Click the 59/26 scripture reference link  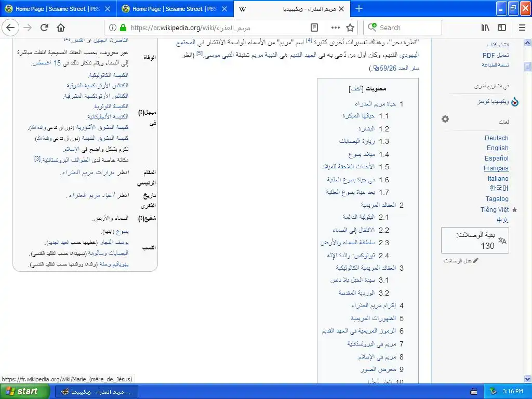(x=395, y=68)
